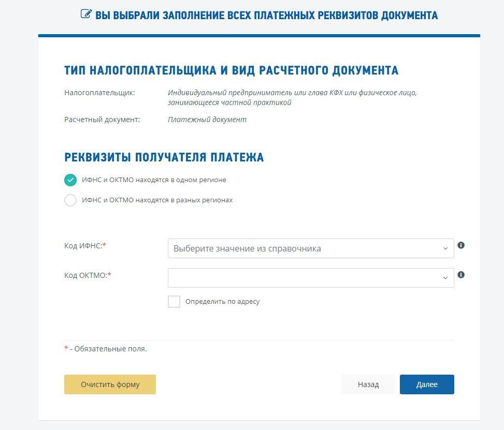The height and width of the screenshot is (430, 504).
Task: Click the "Реквизиты получателя платежа" heading
Action: click(164, 157)
